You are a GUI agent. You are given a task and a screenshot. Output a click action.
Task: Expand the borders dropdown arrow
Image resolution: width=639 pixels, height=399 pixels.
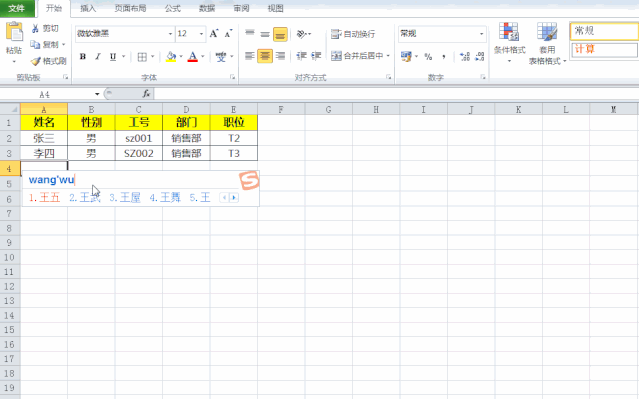(x=152, y=57)
